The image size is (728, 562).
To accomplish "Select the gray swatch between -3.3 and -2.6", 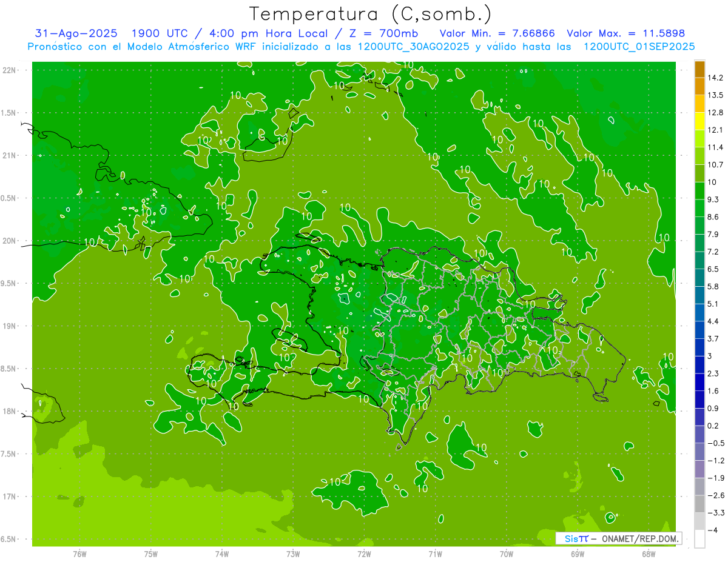I will tap(699, 504).
